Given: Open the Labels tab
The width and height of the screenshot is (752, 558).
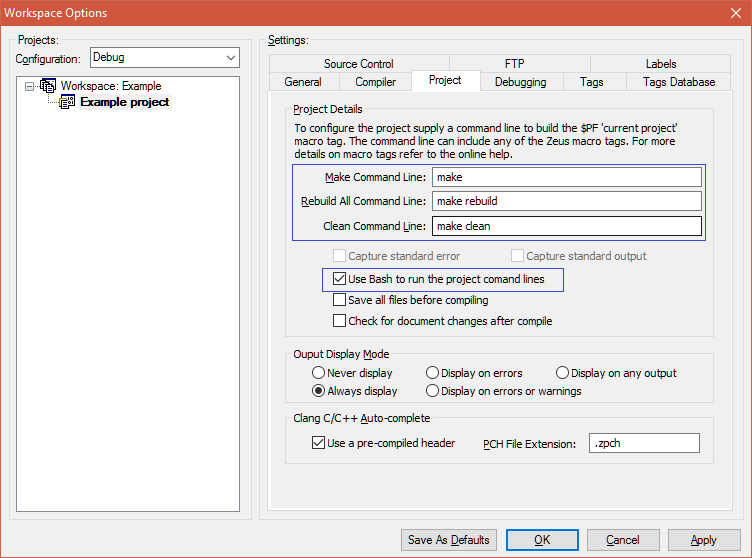Looking at the screenshot, I should (x=661, y=64).
